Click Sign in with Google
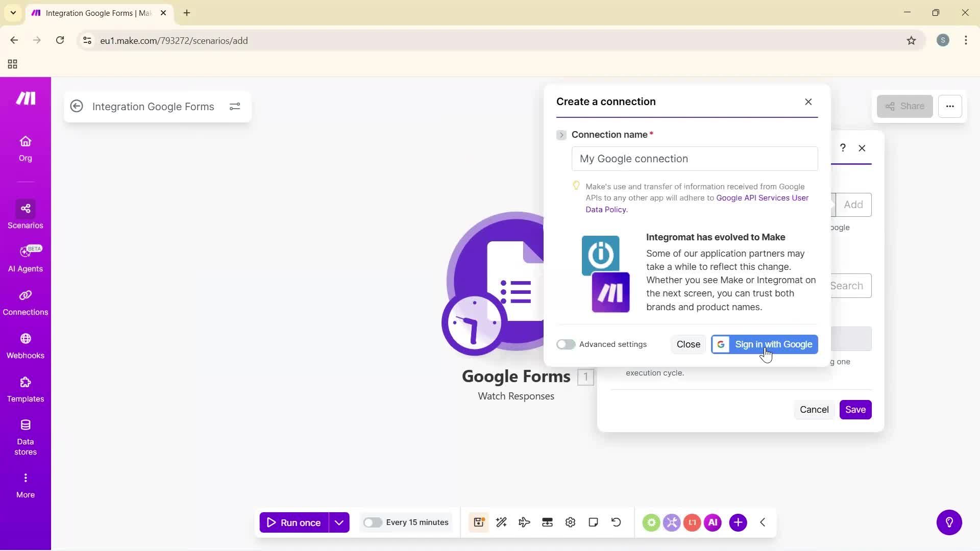Viewport: 980px width, 551px height. tap(764, 344)
